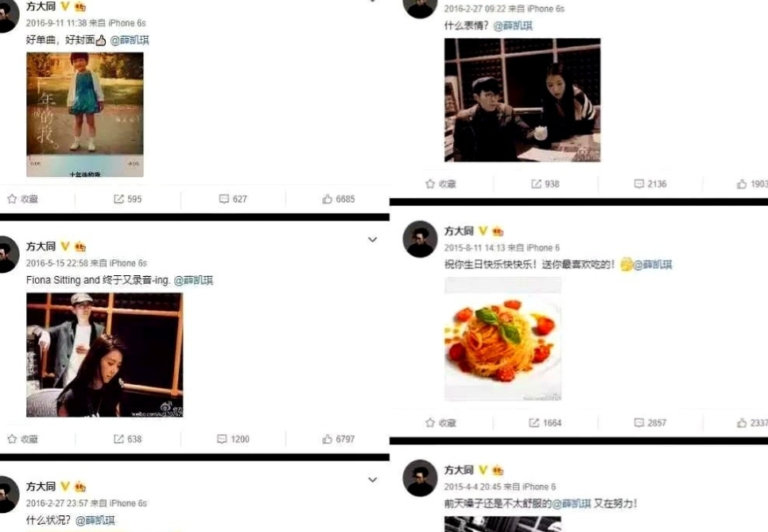Open the 1200 comments on Fiona Sitting post
768x532 pixels.
click(x=233, y=439)
